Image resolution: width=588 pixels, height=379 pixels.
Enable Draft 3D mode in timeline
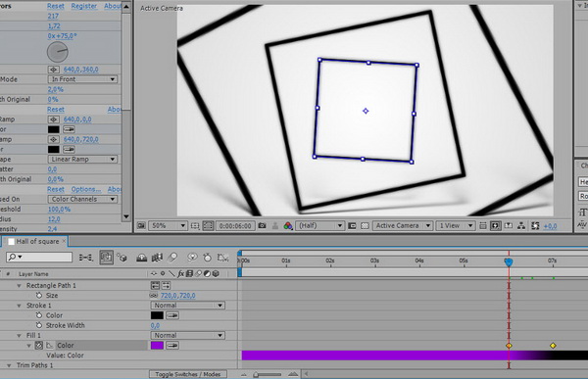click(x=122, y=258)
